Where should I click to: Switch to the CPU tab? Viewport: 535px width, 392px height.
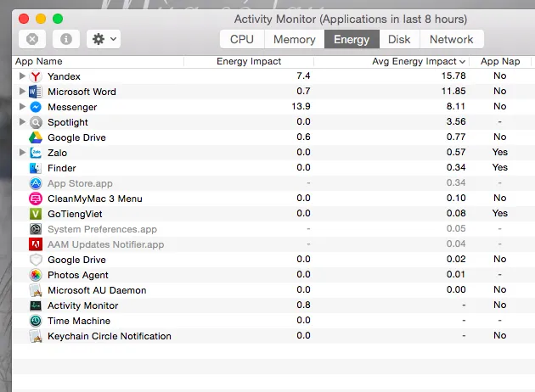point(242,39)
